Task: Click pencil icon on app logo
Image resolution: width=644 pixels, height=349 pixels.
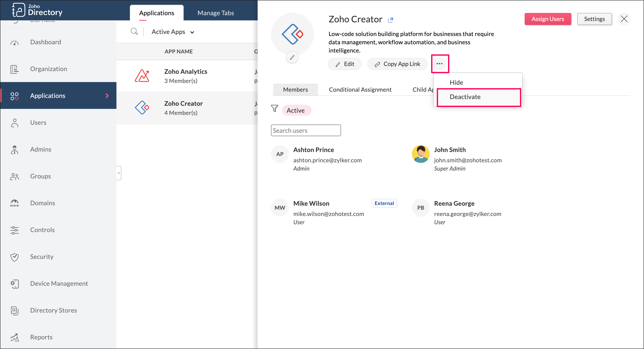Action: 292,57
